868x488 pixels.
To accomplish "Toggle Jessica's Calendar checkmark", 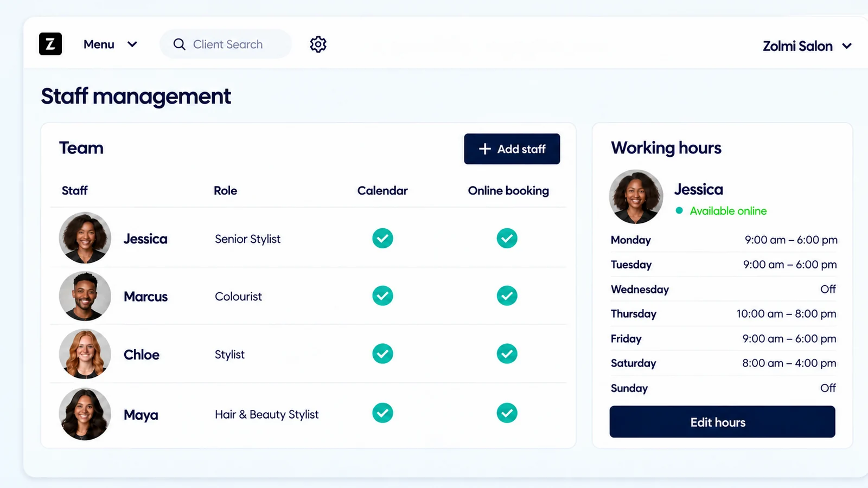I will (x=382, y=238).
